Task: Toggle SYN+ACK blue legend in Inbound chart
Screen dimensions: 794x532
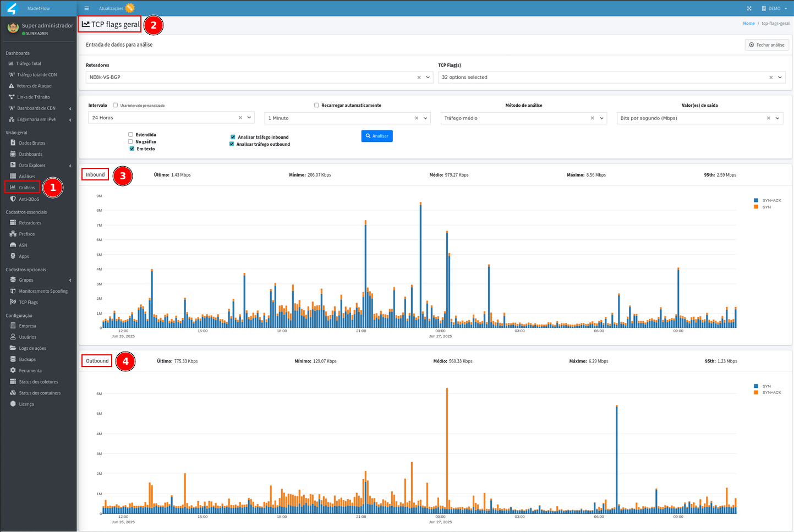Action: [x=768, y=200]
